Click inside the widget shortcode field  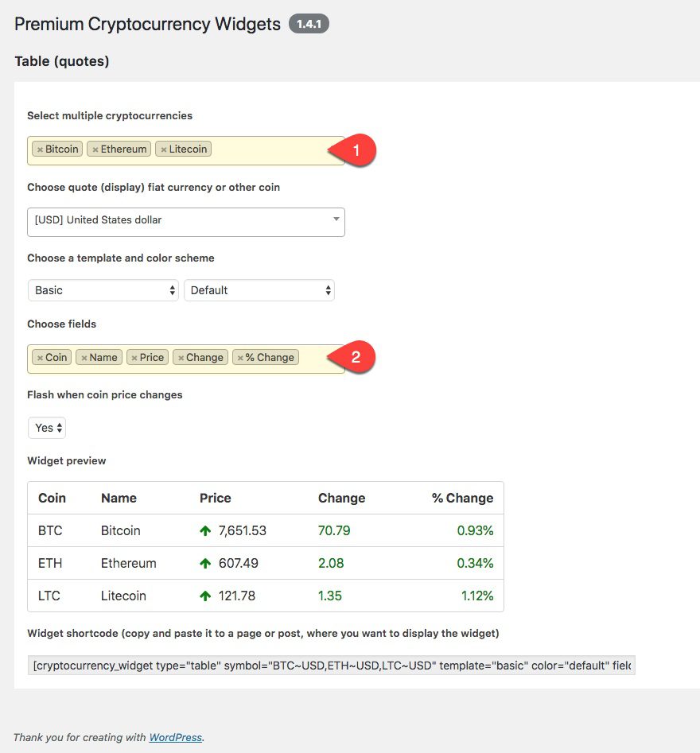tap(331, 666)
